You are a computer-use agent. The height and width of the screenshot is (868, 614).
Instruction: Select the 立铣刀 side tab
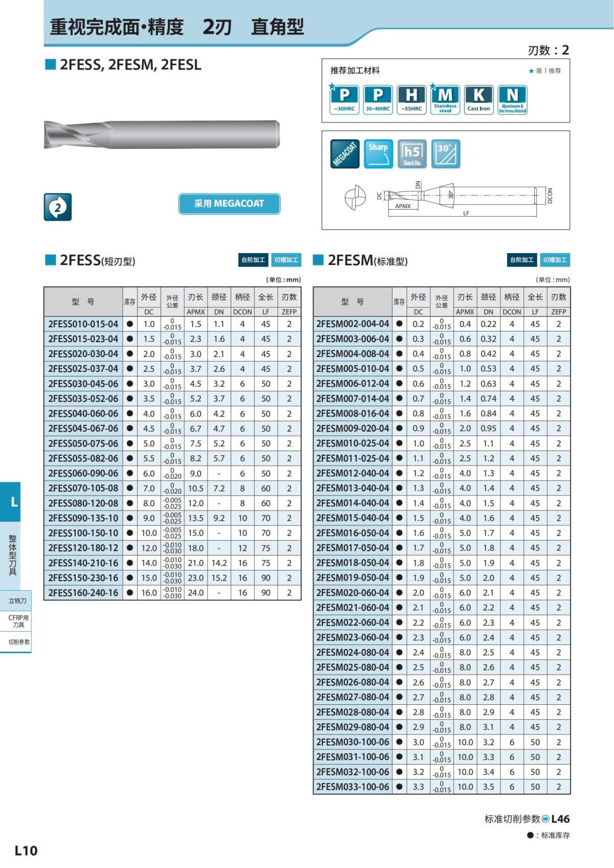16,600
